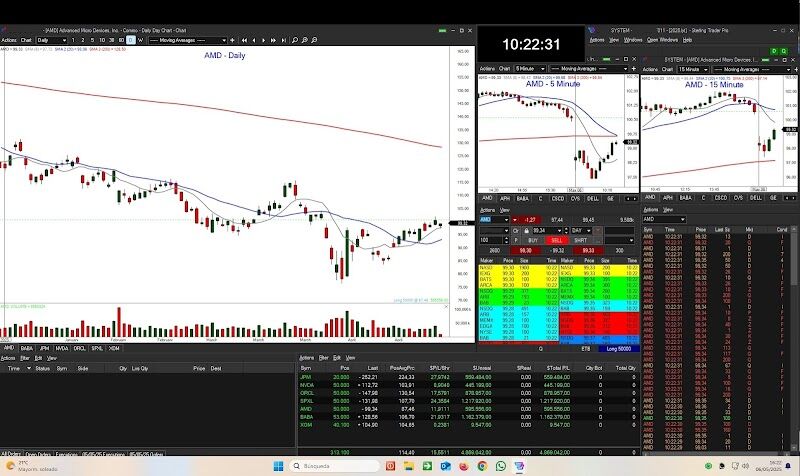This screenshot has height=476, width=800.
Task: Step forward one bar on Daily chart
Action: tap(264, 40)
